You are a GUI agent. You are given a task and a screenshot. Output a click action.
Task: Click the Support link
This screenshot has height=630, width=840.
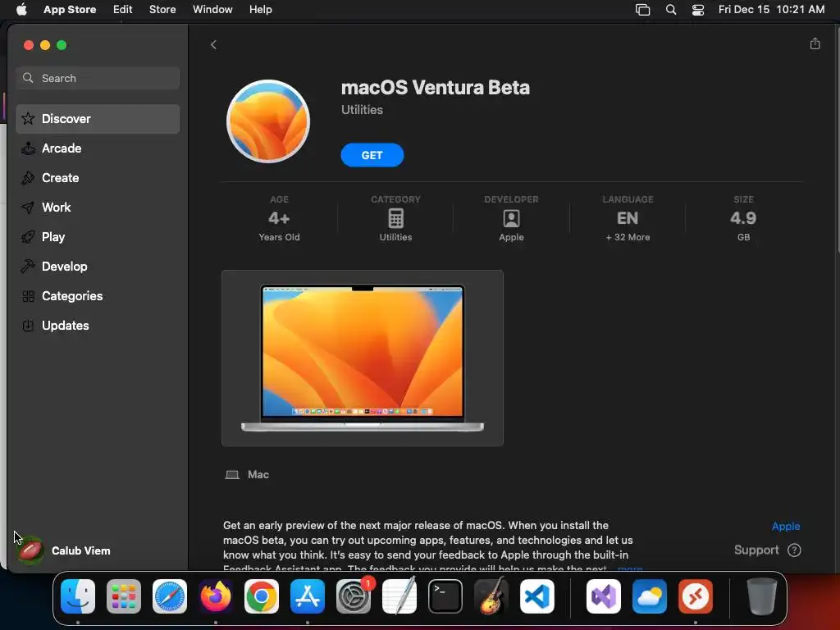[x=756, y=550]
